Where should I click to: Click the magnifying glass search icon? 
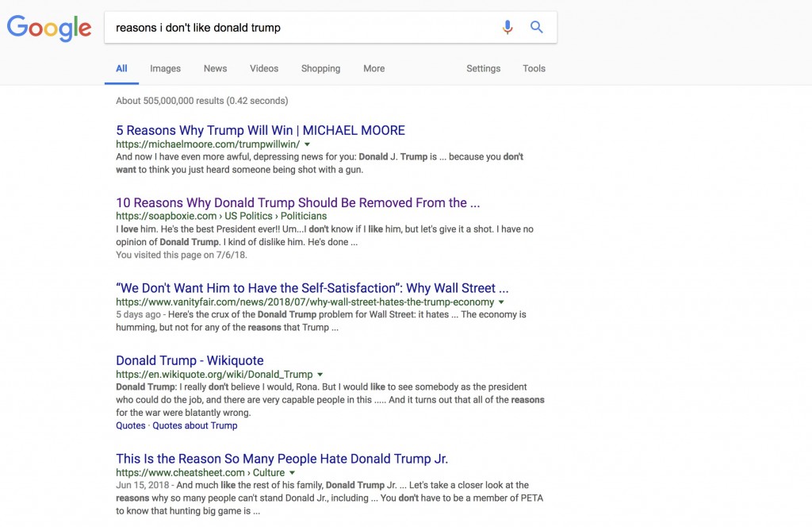[537, 27]
